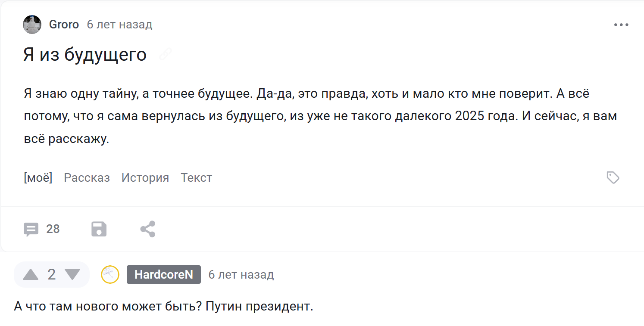Screen dimensions: 644x326
Task: Click the chain link icon beside the title
Action: (x=166, y=55)
